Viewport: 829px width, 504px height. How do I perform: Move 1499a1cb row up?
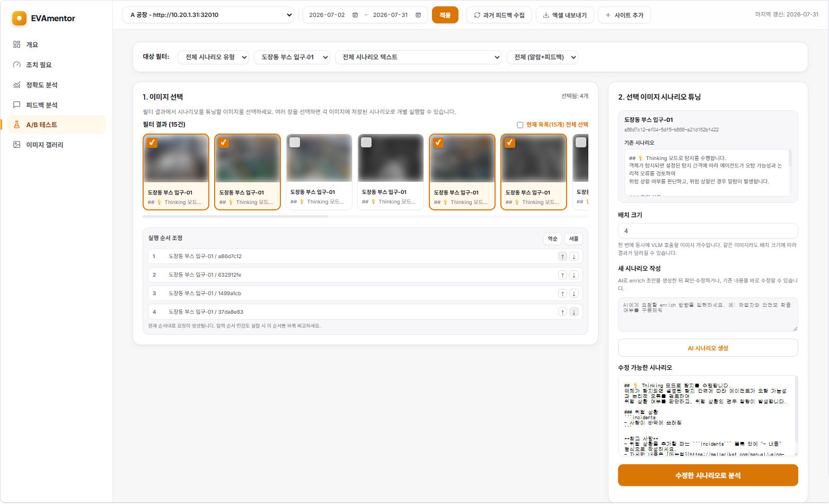[562, 294]
